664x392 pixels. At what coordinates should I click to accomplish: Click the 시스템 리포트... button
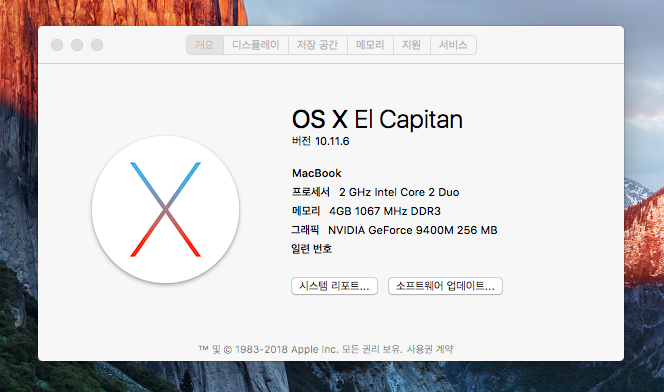tap(334, 286)
